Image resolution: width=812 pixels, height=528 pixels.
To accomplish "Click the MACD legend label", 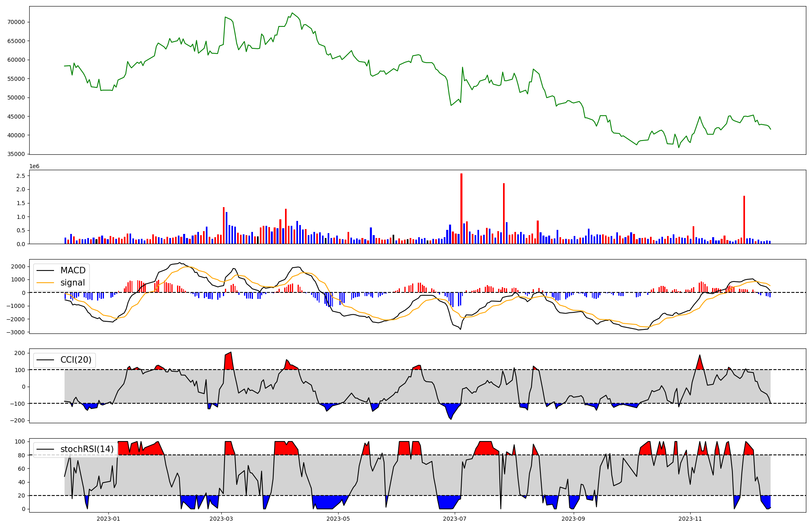I will [73, 270].
